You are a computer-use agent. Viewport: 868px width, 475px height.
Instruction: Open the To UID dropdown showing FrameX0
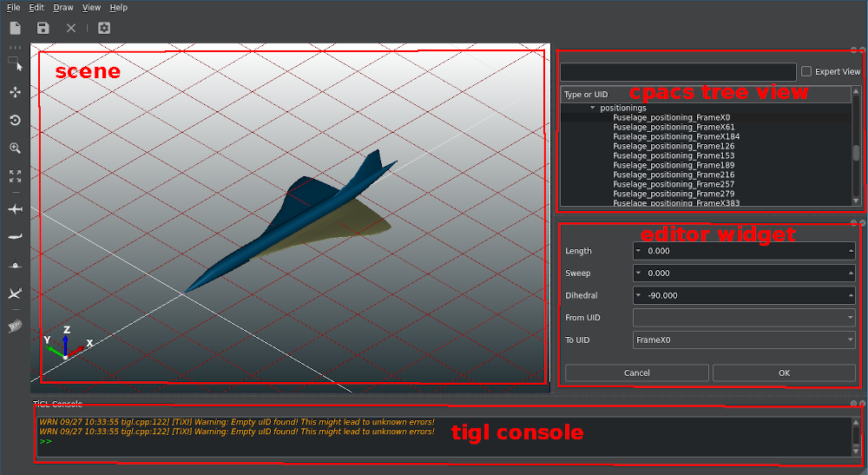tap(744, 340)
